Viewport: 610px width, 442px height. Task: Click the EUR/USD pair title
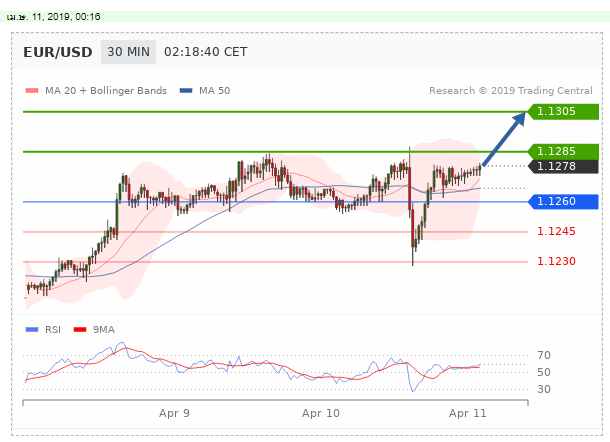tap(58, 52)
